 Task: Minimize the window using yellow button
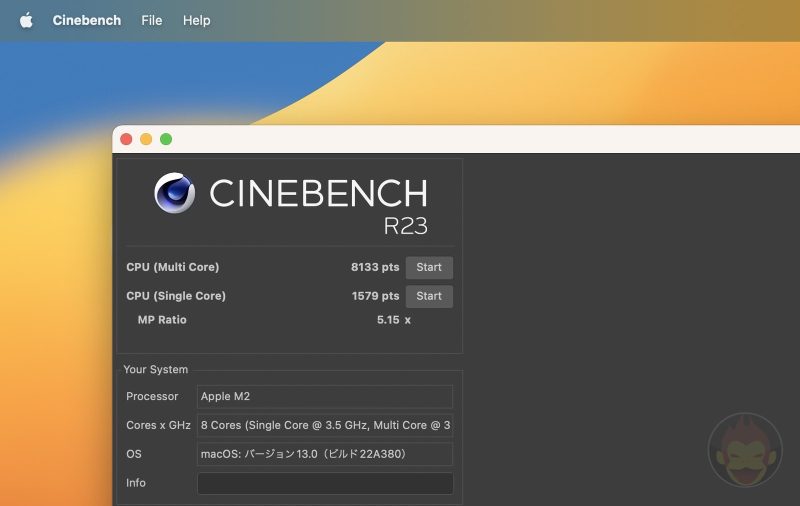pos(146,139)
